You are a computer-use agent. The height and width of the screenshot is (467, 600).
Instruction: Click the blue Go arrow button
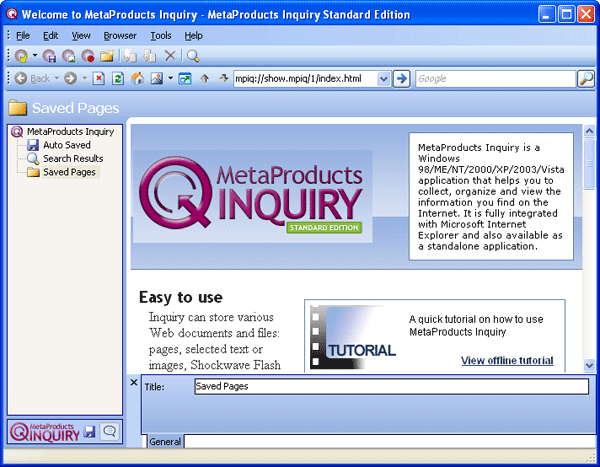pos(401,79)
